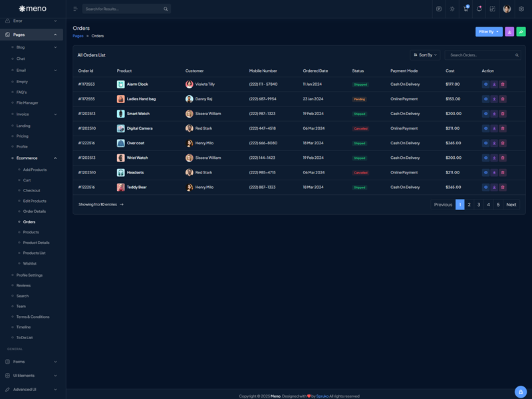Switch the light/dark theme mode
The height and width of the screenshot is (399, 532).
point(452,9)
